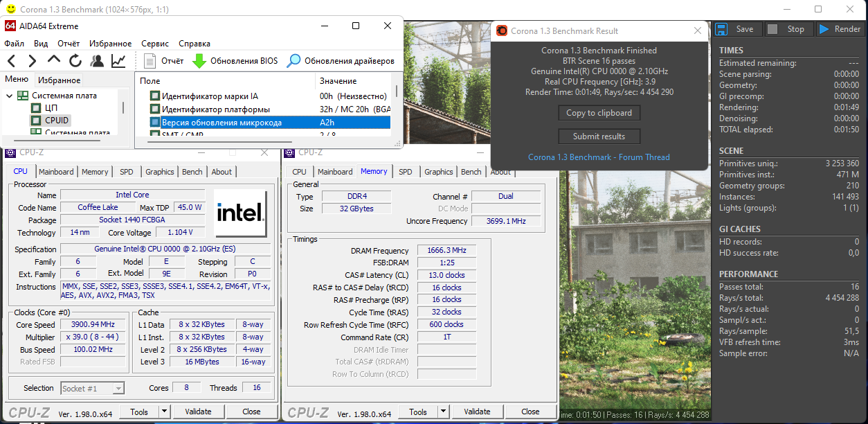The image size is (868, 424).
Task: Go back with AIDA64 back arrow
Action: [12, 61]
